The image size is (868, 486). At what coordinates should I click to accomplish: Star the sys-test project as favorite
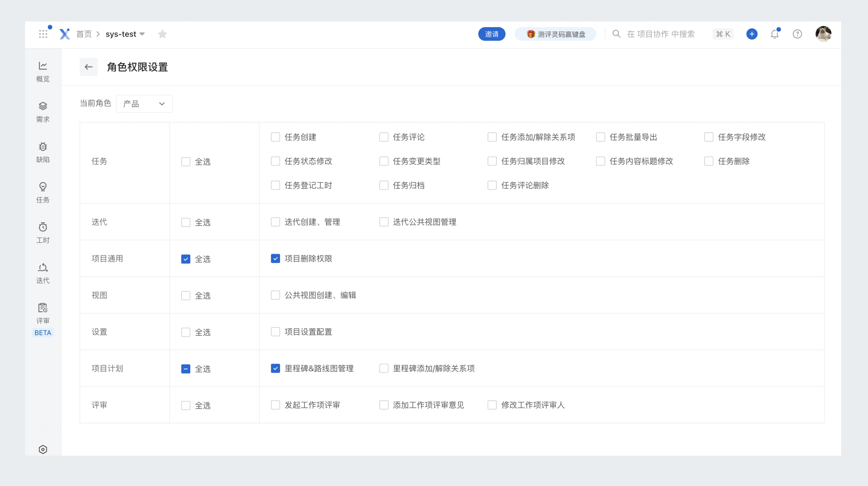pyautogui.click(x=162, y=34)
